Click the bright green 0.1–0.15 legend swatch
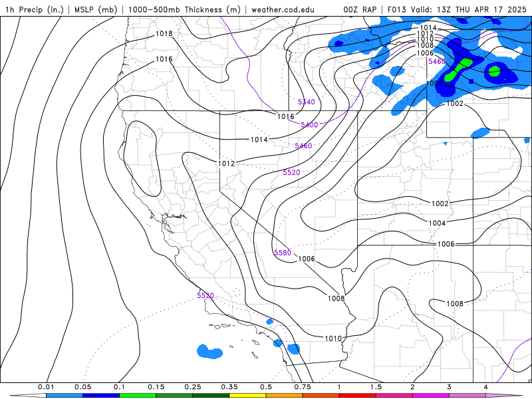532x399 pixels. coord(138,396)
